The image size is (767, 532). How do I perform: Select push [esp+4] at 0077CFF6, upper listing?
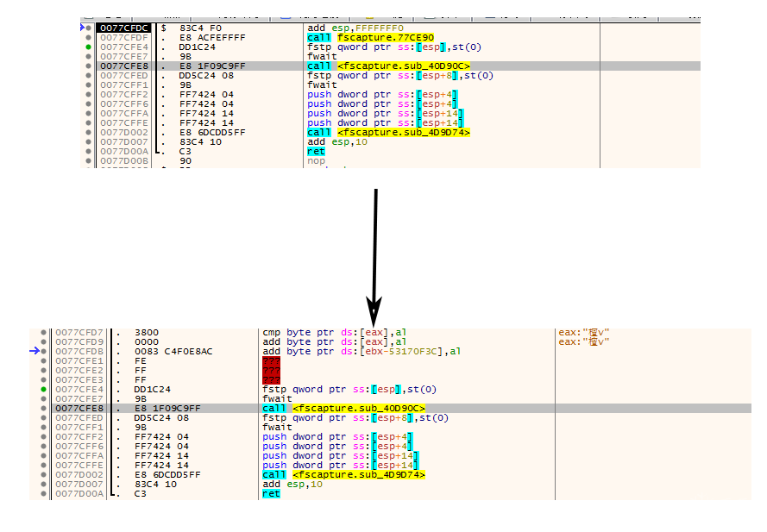pyautogui.click(x=382, y=104)
